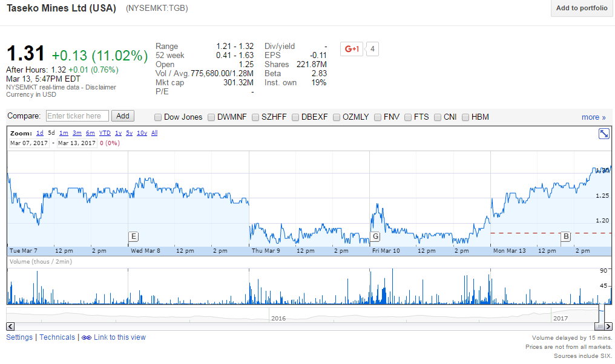Click the right scroll arrow of timeline
Viewport: 615px width, 364px height.
608,326
